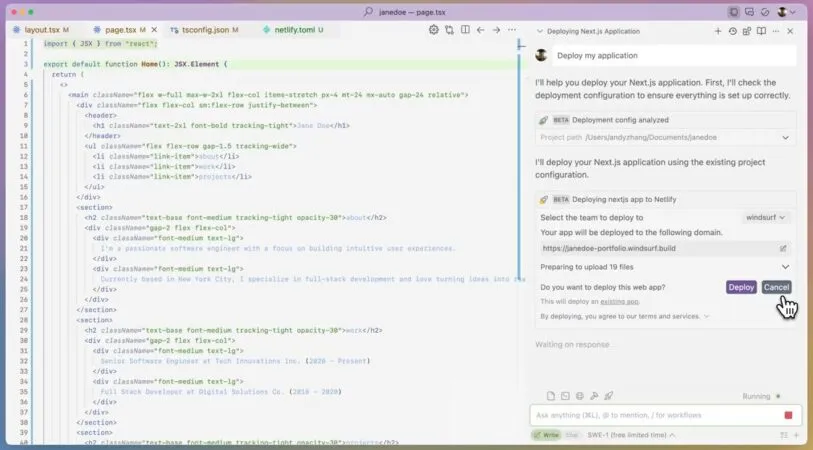Screen dimensions: 813x450
Task: Click the file icon above chat input
Action: tap(551, 396)
